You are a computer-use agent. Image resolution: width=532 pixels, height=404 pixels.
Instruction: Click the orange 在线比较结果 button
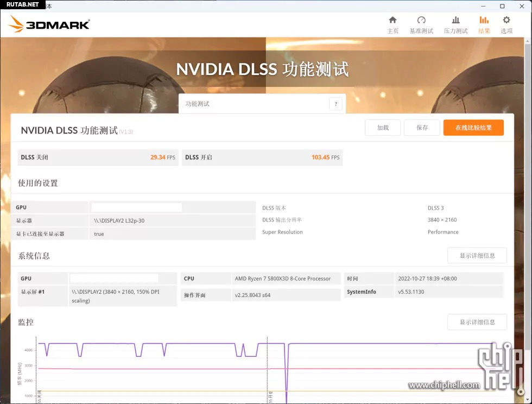pyautogui.click(x=473, y=128)
